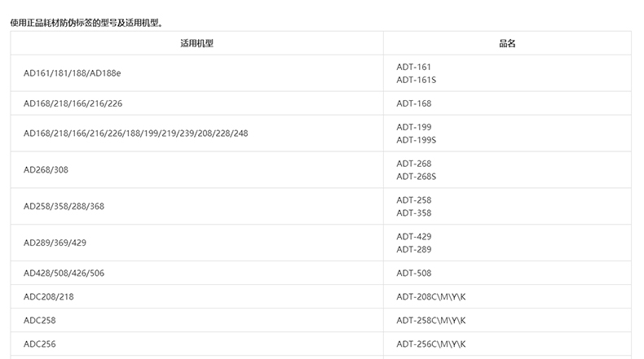This screenshot has width=644, height=359.
Task: Select the ADT-168 product entry
Action: click(413, 103)
